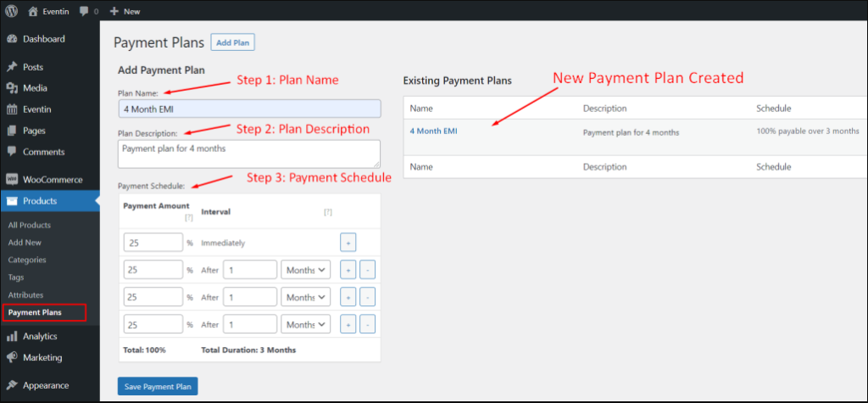Show help for Interval [?]
Viewport: 868px width, 403px height.
pyautogui.click(x=328, y=212)
